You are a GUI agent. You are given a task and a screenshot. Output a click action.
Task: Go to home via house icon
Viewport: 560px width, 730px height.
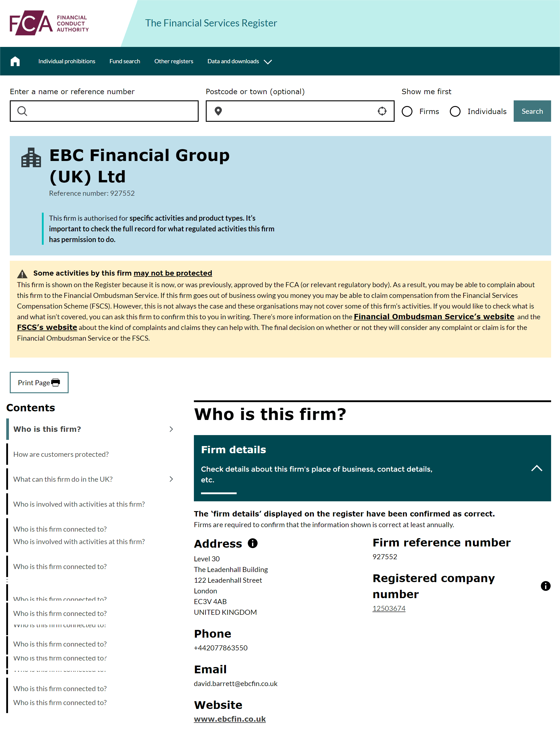[15, 61]
